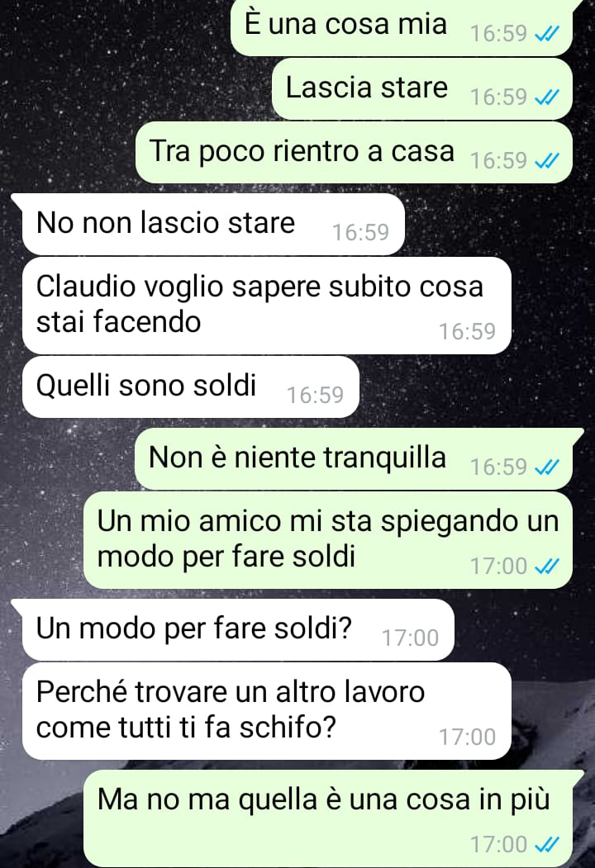Image resolution: width=595 pixels, height=868 pixels.
Task: Select the 'Un modo per fare soldi?' message
Action: pos(238,629)
